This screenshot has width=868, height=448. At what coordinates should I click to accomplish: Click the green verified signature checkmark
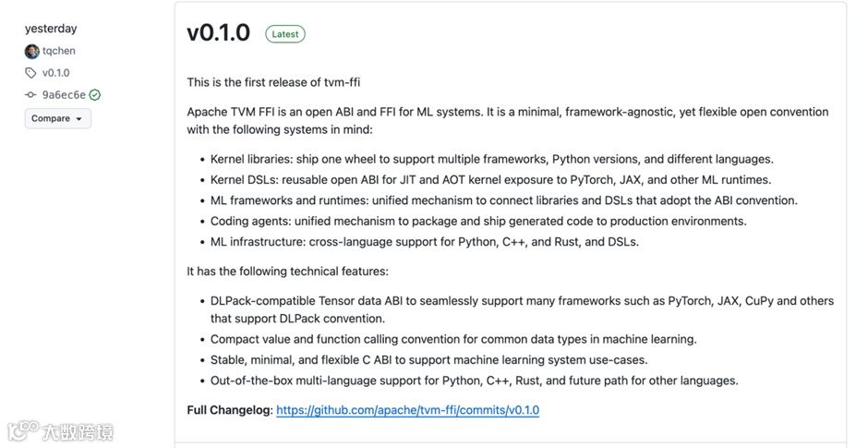coord(95,95)
